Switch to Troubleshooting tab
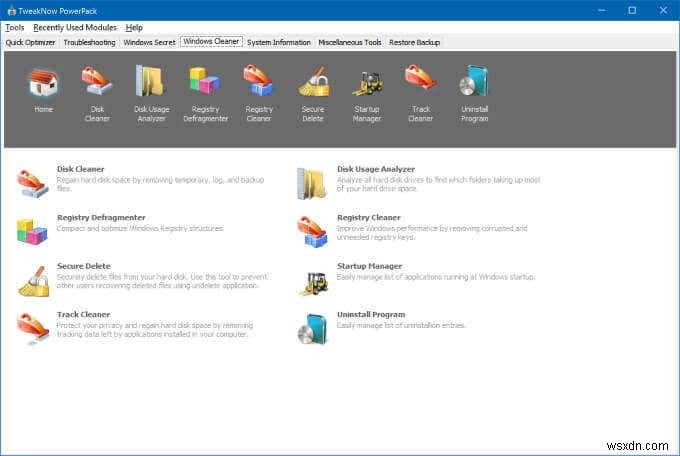680x456 pixels. [x=89, y=43]
